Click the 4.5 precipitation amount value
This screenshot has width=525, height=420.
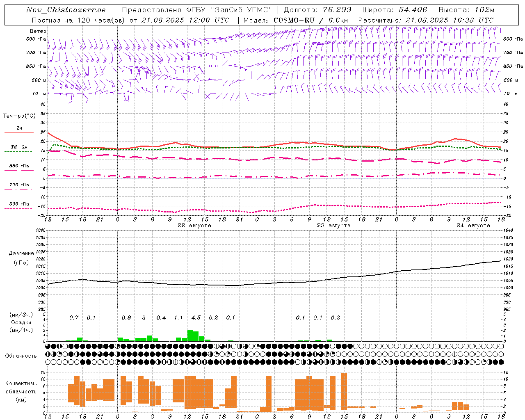click(x=196, y=317)
